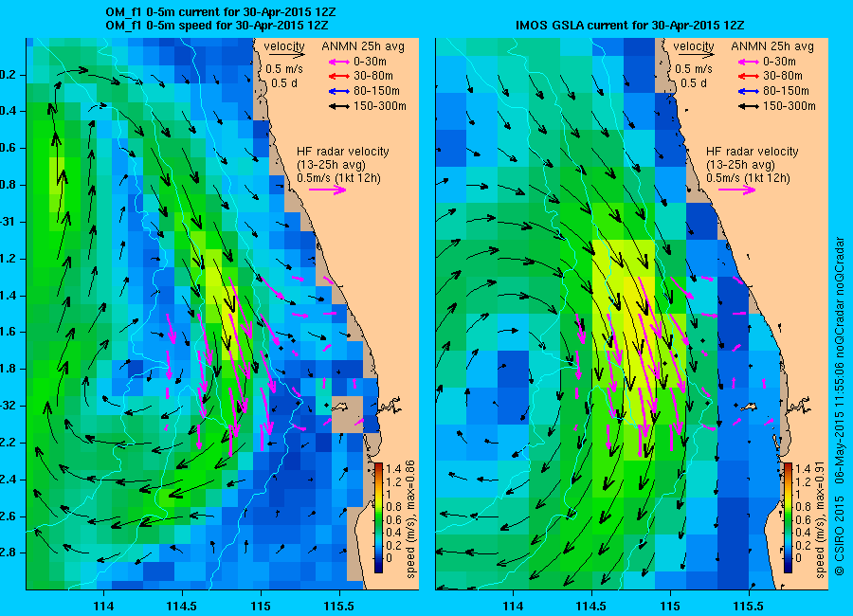Click longitude label '114' under IMOS GSLA map
The width and height of the screenshot is (853, 616).
coord(513,607)
